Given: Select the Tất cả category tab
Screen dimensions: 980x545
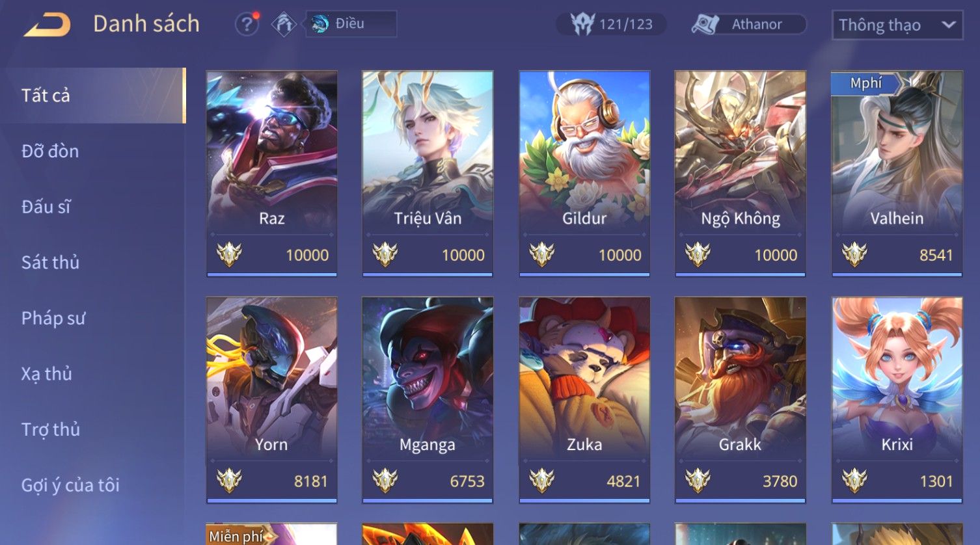Looking at the screenshot, I should (x=92, y=96).
